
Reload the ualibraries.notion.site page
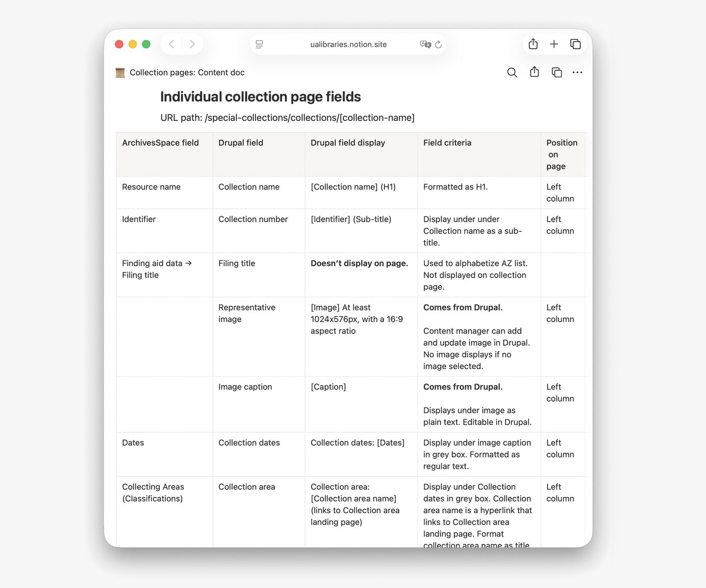(438, 44)
